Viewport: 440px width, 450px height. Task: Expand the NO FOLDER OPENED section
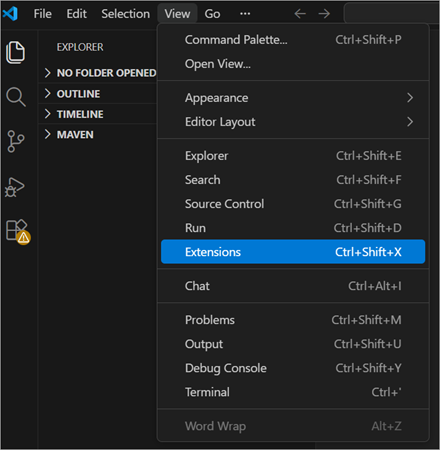pos(99,73)
